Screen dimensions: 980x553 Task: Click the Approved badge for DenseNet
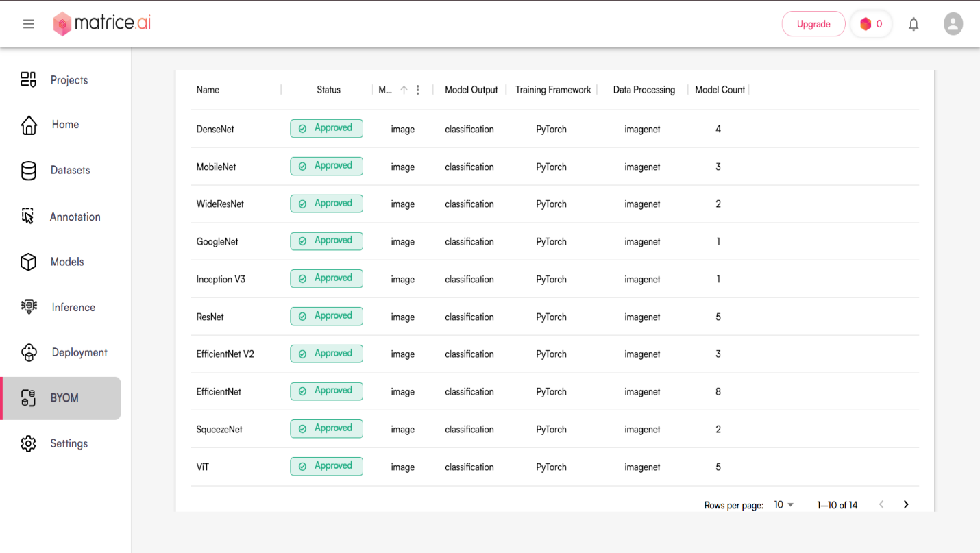326,128
